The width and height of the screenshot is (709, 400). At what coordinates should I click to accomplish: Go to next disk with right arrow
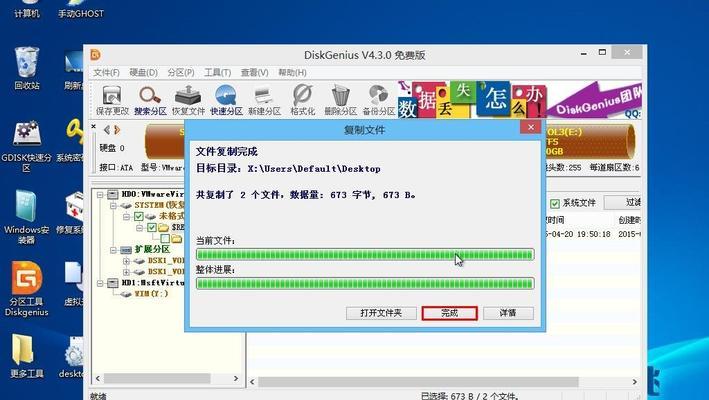click(117, 130)
